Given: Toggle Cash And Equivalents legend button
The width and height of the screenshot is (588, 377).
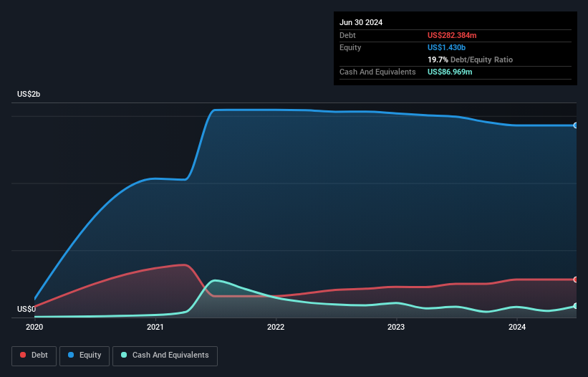Looking at the screenshot, I should [165, 355].
